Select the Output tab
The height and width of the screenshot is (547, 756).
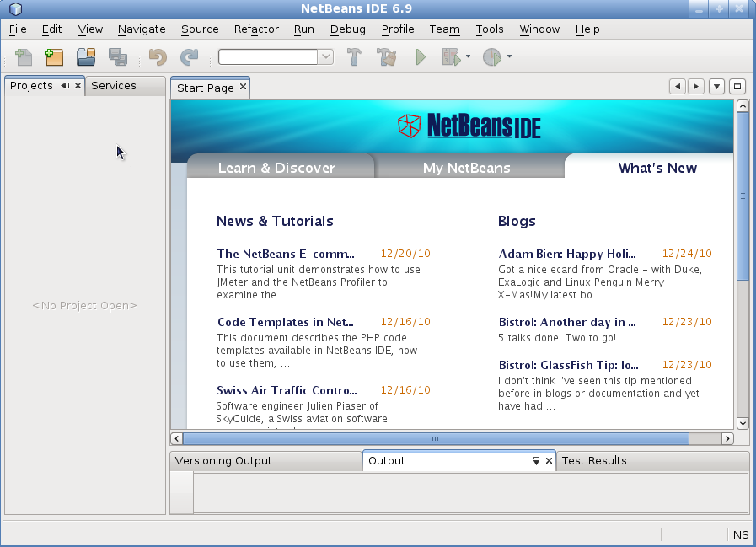tap(386, 461)
